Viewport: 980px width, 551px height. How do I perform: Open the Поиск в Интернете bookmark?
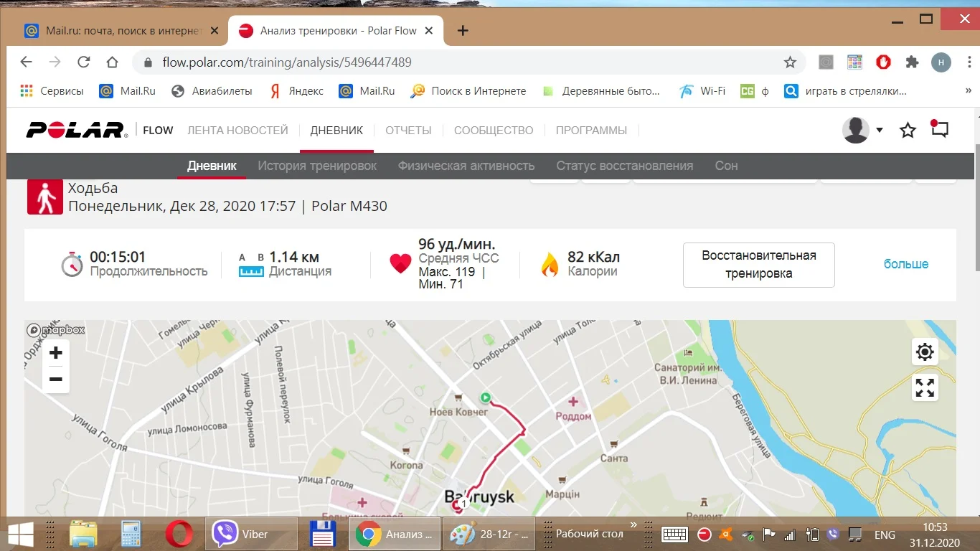click(468, 91)
